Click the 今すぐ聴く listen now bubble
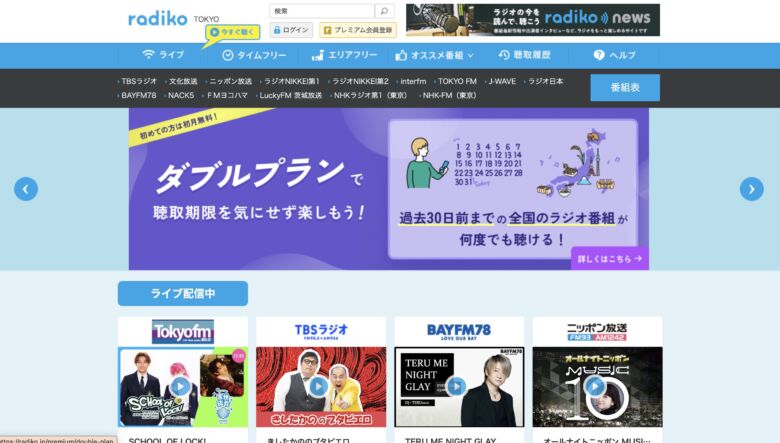780x443 pixels. (x=232, y=32)
